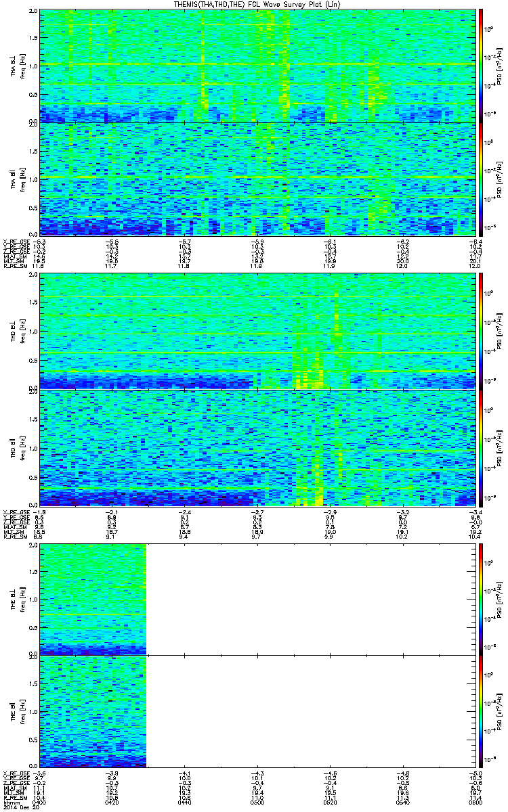Click the 0440 time tick label
The image size is (508, 812).
click(x=184, y=803)
